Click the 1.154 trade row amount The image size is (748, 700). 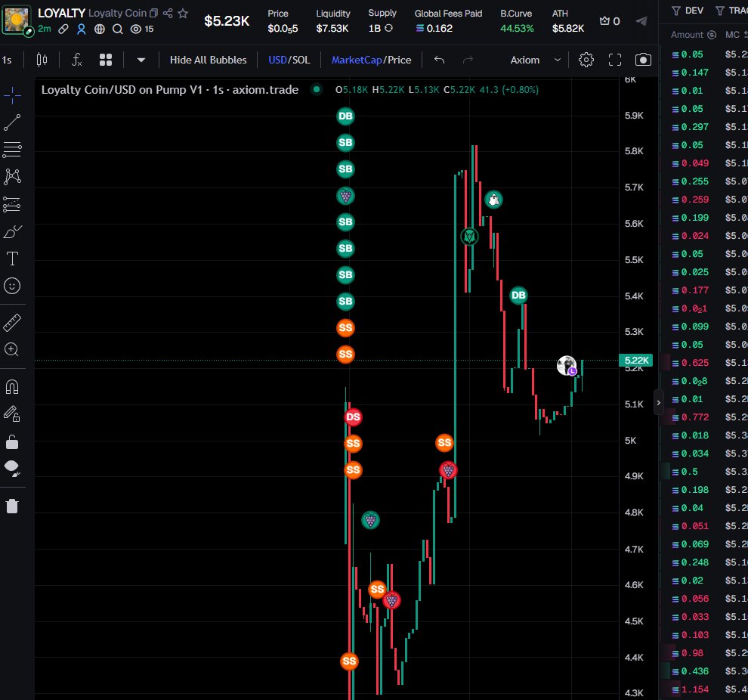click(x=695, y=689)
